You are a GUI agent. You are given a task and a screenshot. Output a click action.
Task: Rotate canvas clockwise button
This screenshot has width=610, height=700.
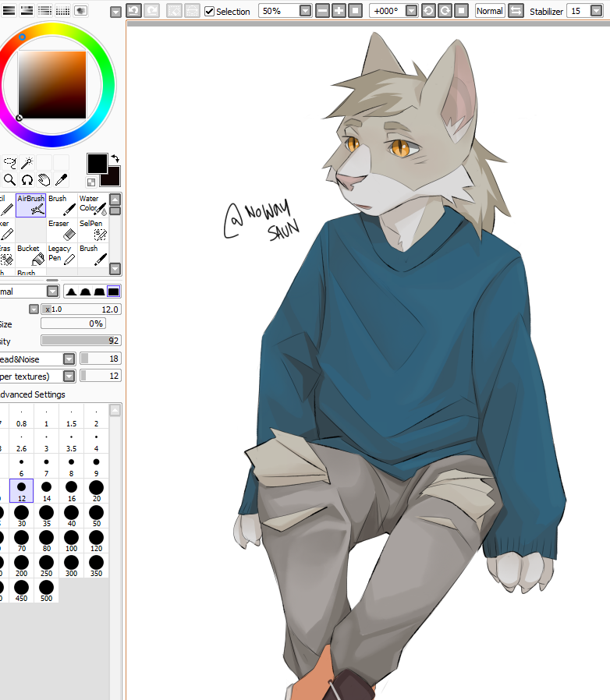click(x=445, y=11)
